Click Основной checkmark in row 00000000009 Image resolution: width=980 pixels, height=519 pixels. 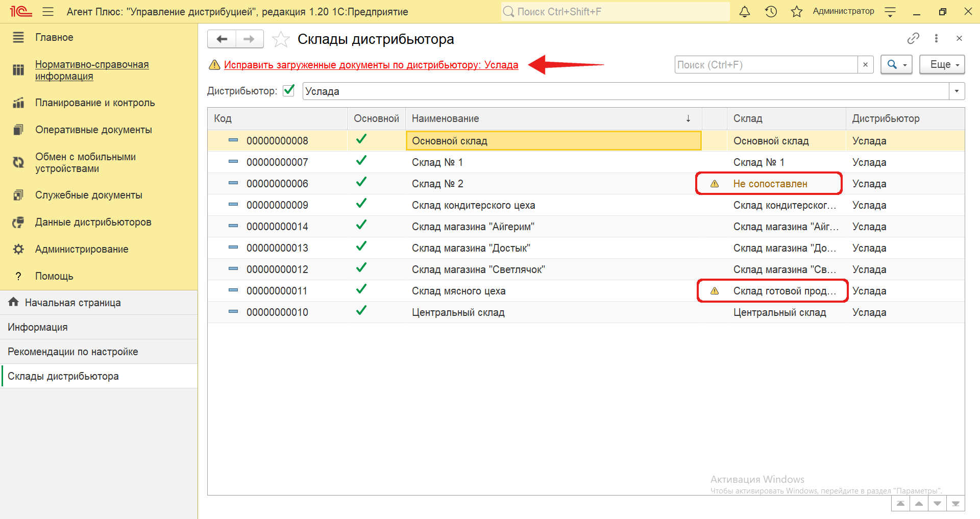pyautogui.click(x=361, y=204)
